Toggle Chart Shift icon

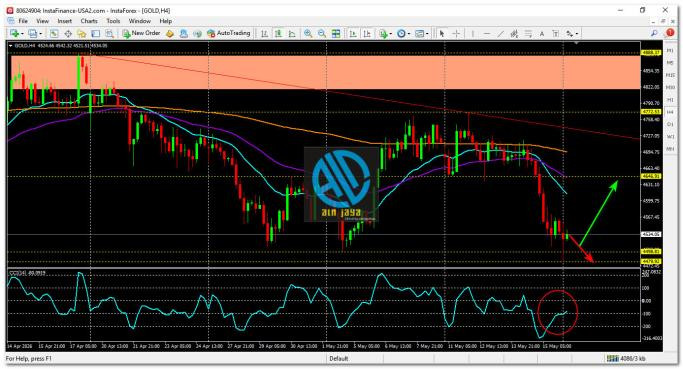point(367,34)
